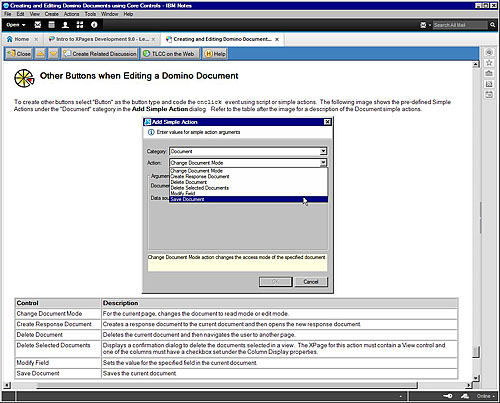The width and height of the screenshot is (500, 403).
Task: Go to next document down arrow
Action: pos(54,53)
